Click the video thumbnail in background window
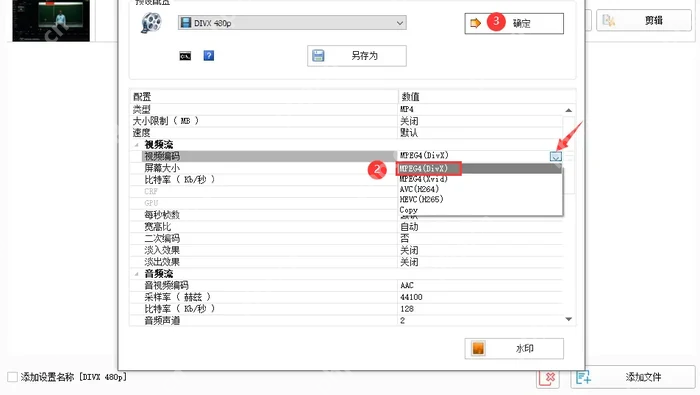The width and height of the screenshot is (700, 395). point(51,21)
